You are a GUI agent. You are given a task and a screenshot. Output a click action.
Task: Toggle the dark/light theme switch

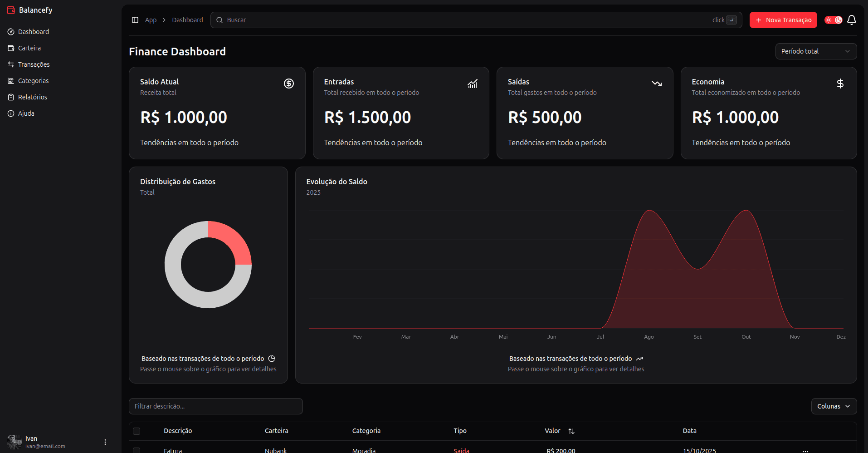click(x=833, y=20)
